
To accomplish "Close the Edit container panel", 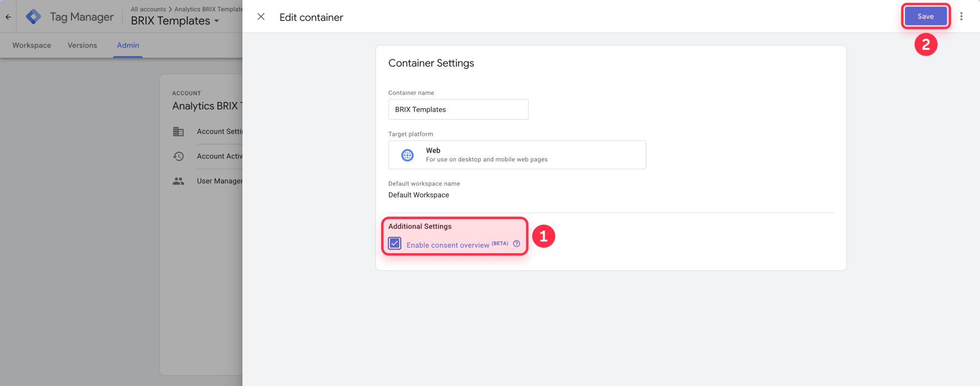I will point(261,17).
